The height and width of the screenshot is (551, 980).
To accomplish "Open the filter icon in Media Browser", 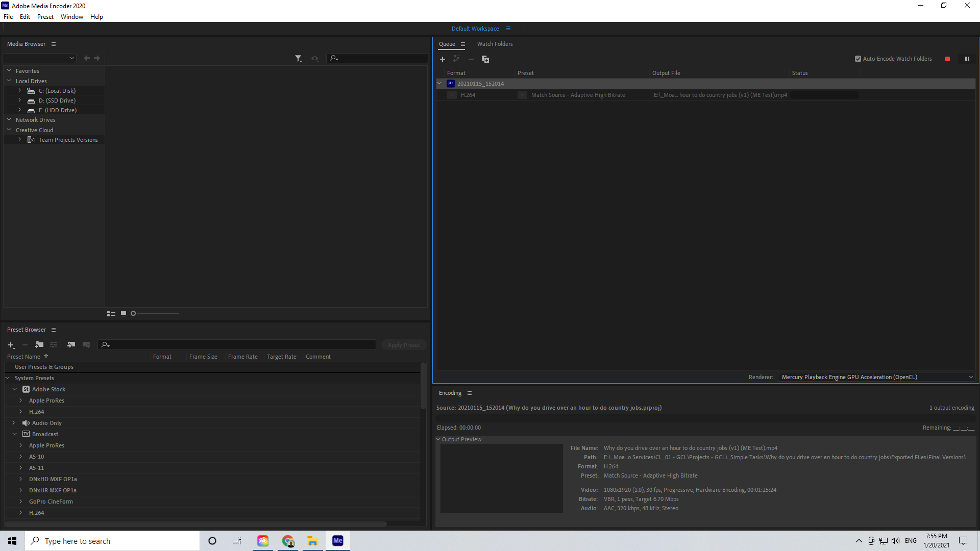I will [x=299, y=59].
